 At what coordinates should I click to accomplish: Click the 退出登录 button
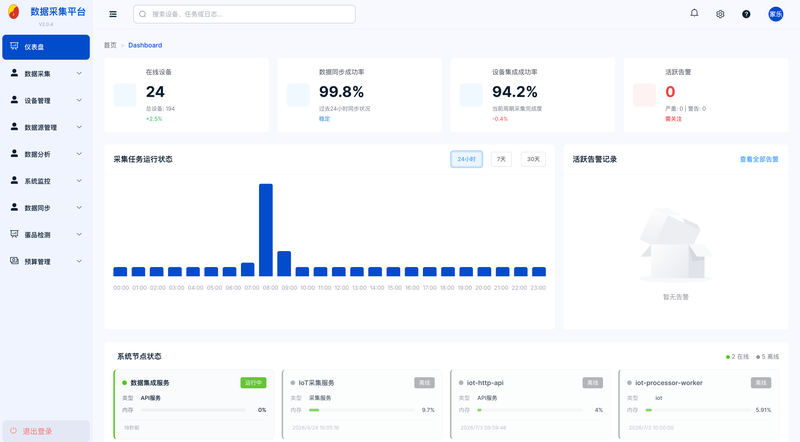[x=46, y=431]
